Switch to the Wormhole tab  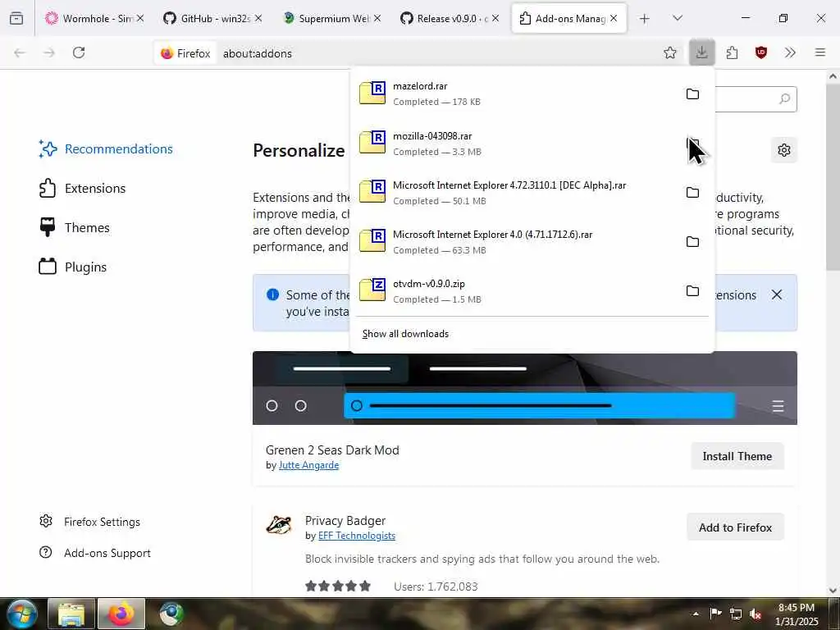94,18
